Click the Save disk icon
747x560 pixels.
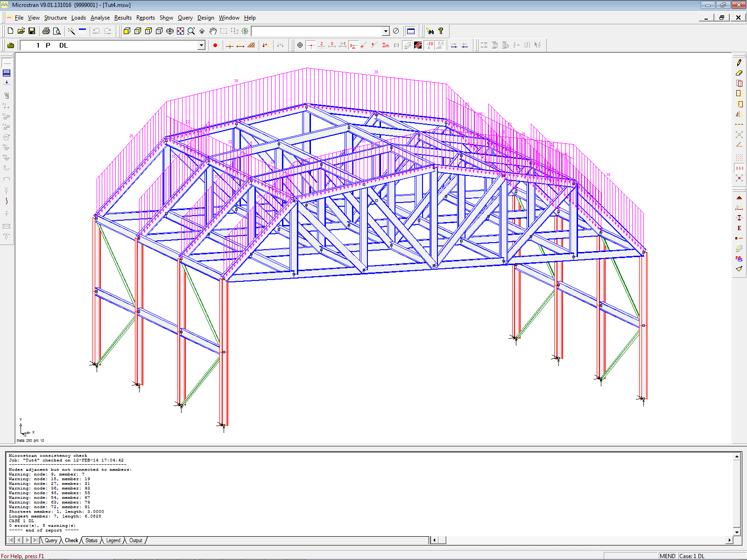[32, 31]
